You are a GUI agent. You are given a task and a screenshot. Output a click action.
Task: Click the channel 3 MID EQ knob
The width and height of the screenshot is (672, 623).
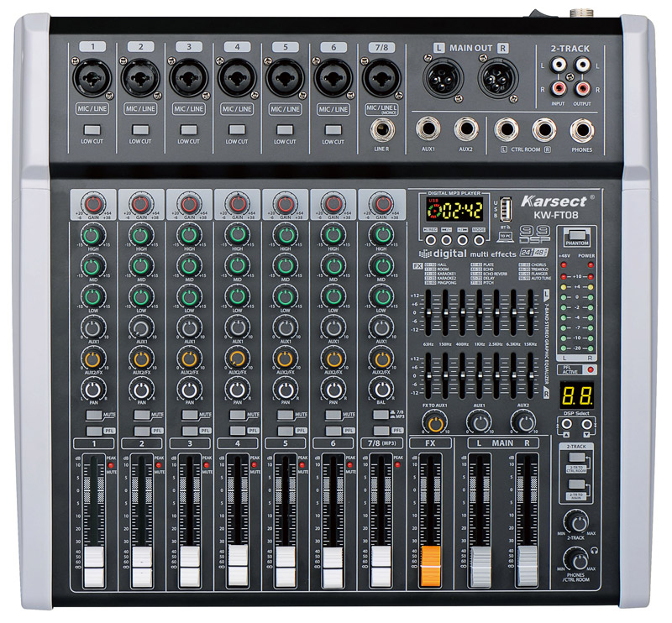pos(190,266)
